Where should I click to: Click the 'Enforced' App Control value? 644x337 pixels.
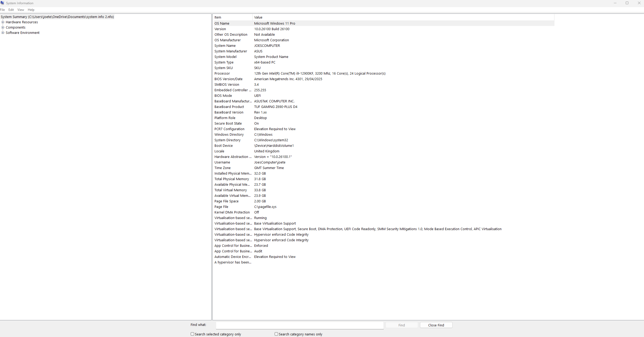pyautogui.click(x=261, y=246)
